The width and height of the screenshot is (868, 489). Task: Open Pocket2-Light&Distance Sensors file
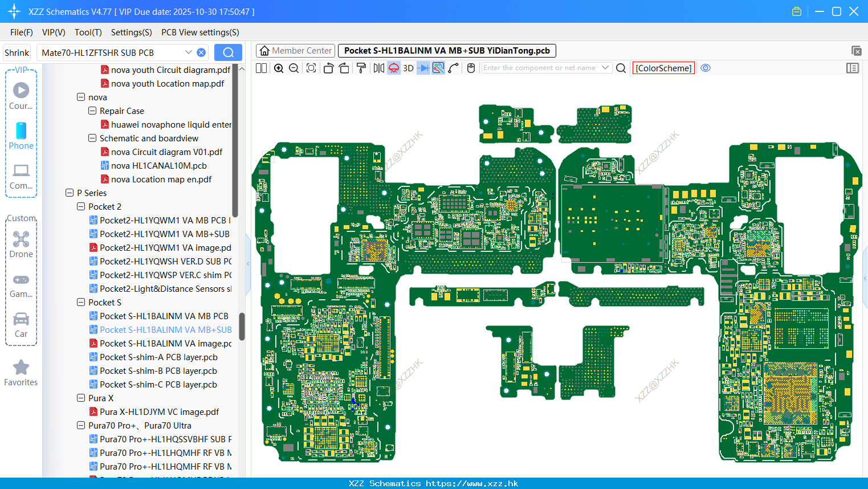tap(160, 289)
